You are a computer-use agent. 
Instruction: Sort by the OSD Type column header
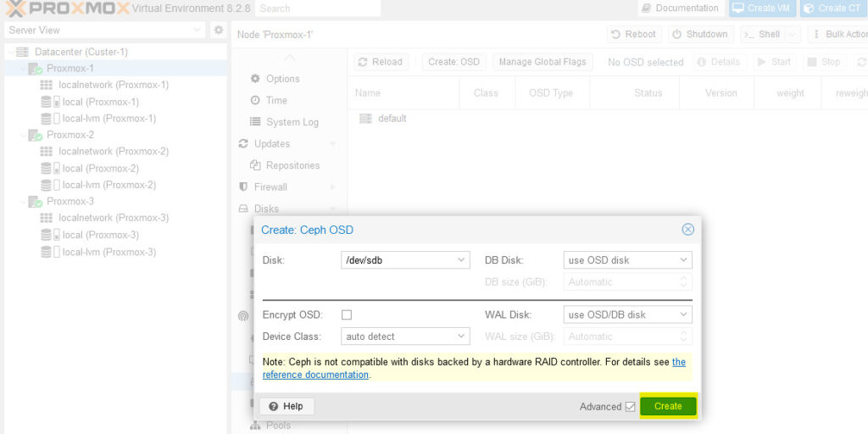click(x=553, y=93)
